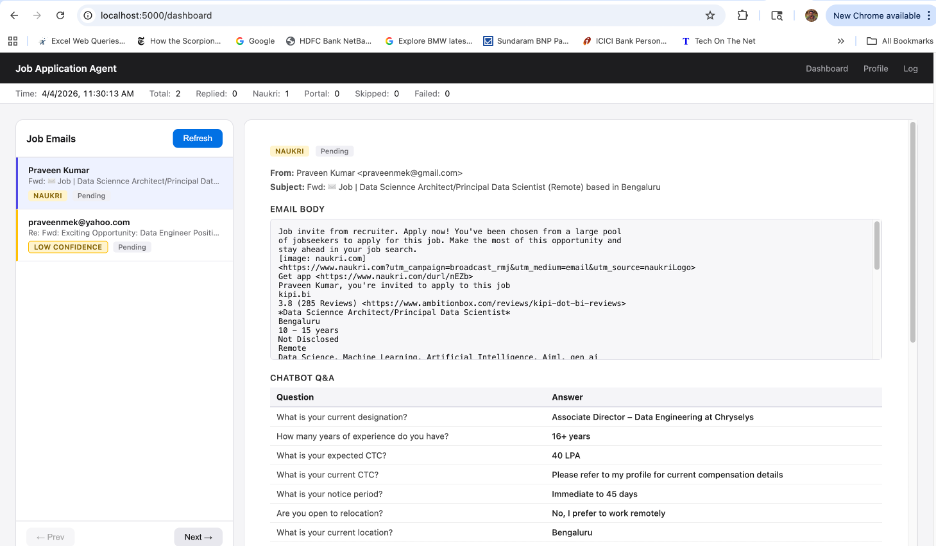
Task: Open Explore BMW latest bookmark
Action: tap(429, 41)
